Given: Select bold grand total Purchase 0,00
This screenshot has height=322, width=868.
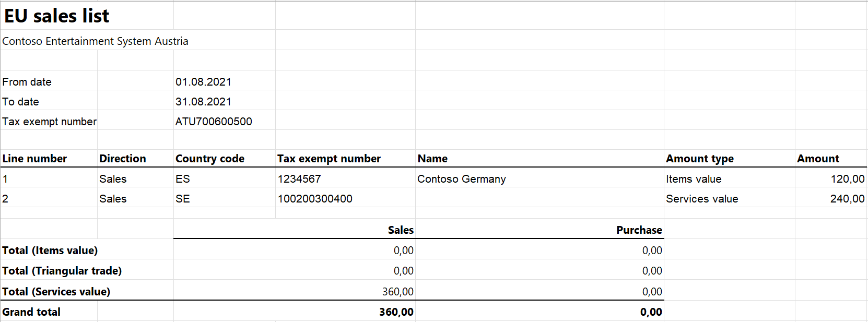Looking at the screenshot, I should (651, 312).
